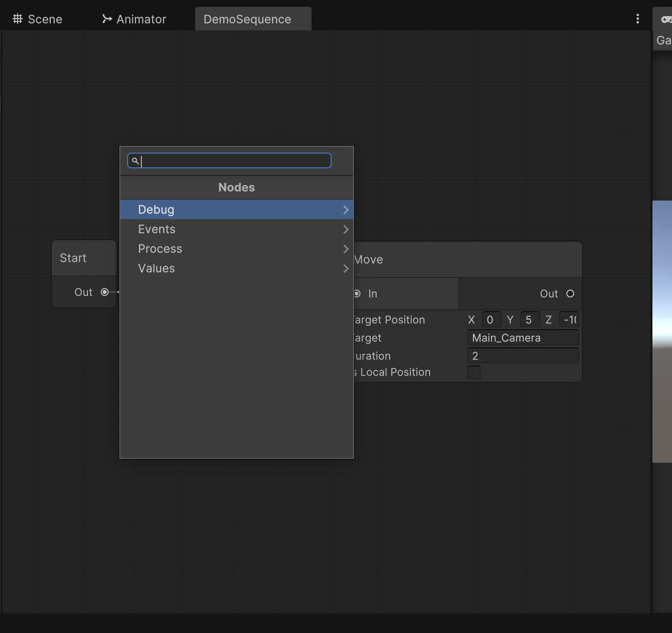This screenshot has height=633, width=672.
Task: Expand the Events node category
Action: coord(346,229)
